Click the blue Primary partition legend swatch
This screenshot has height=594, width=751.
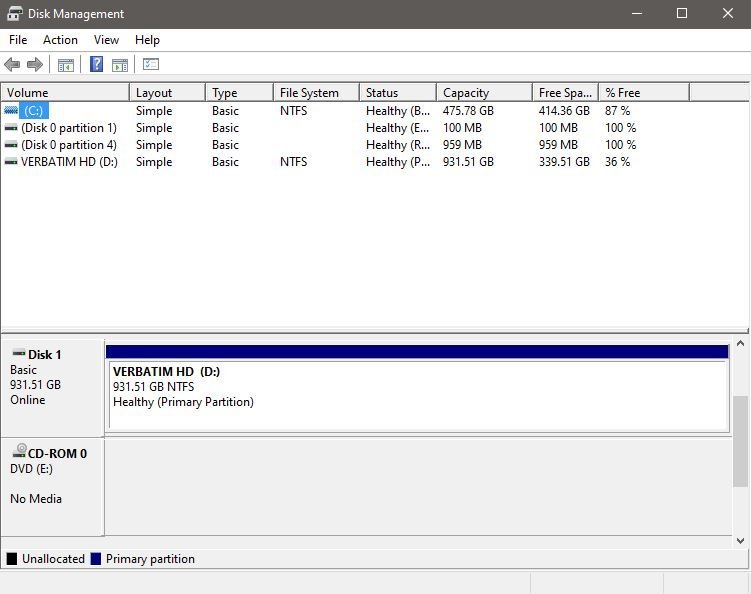[x=96, y=559]
